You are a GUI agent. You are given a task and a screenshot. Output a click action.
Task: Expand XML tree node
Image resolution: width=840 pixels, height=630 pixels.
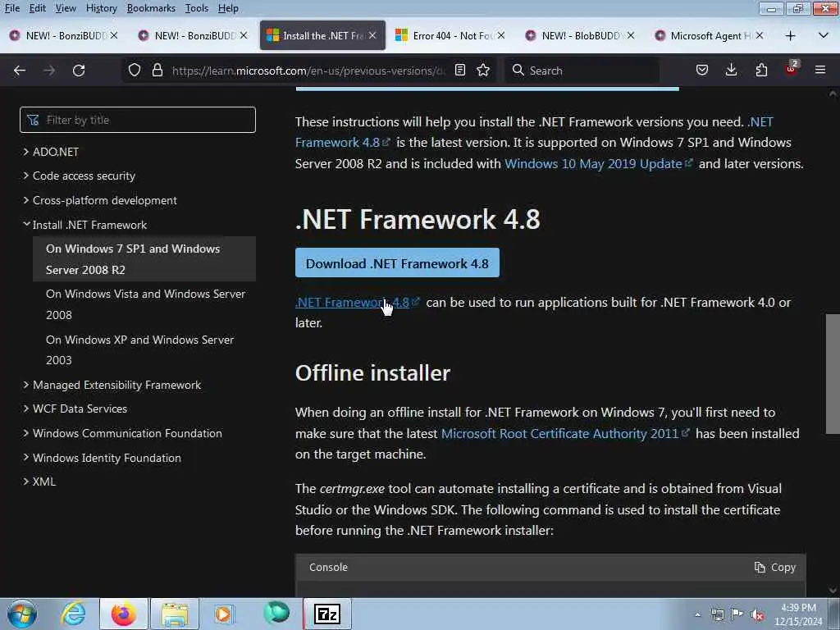click(x=25, y=482)
